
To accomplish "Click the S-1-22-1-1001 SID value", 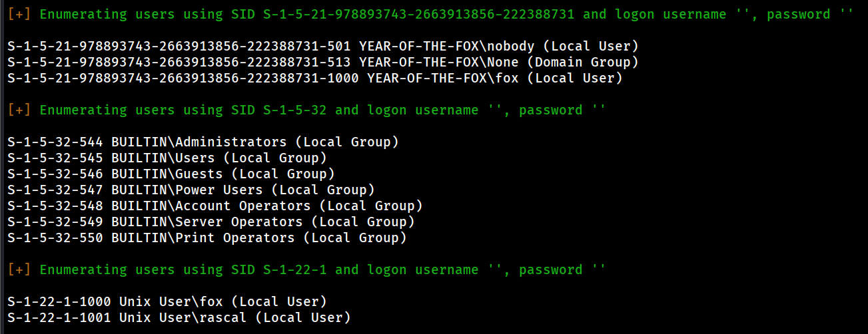I will click(x=59, y=318).
